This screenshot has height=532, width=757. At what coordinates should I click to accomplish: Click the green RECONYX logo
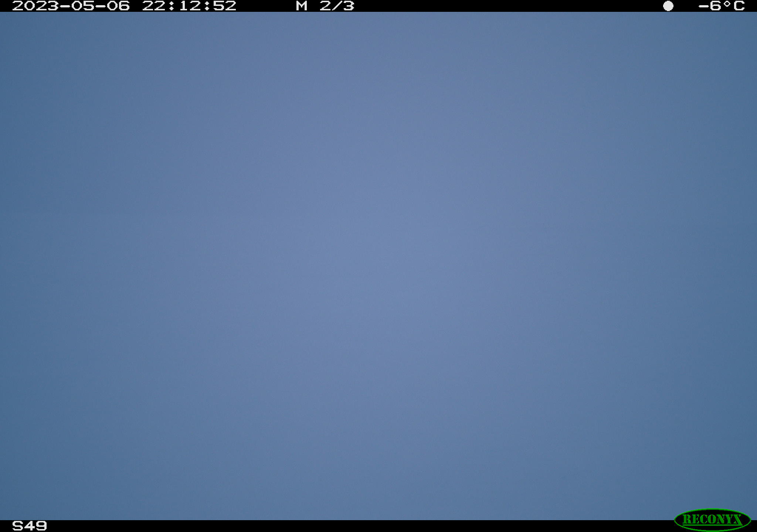[x=712, y=520]
